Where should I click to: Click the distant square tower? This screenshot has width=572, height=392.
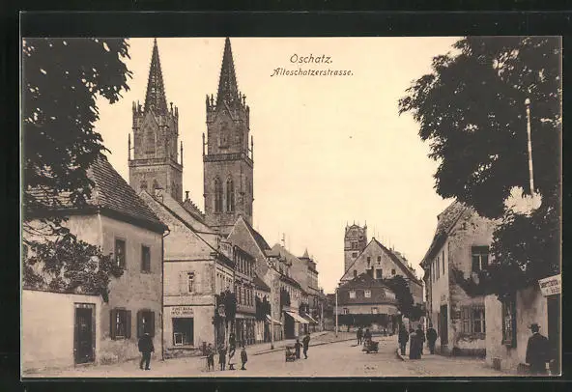pos(355,244)
